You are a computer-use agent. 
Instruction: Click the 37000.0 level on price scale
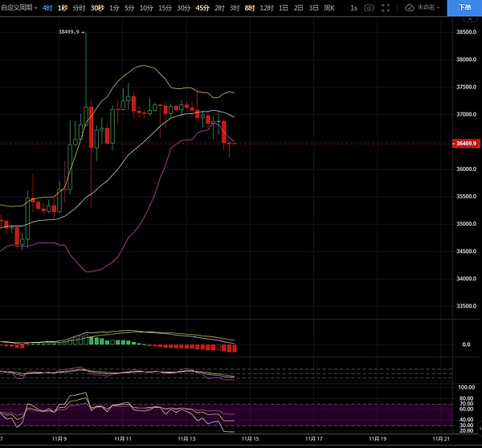click(466, 114)
